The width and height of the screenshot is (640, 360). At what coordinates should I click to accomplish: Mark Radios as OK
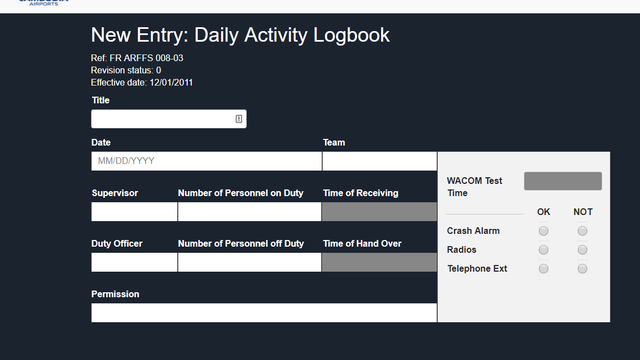tap(543, 250)
